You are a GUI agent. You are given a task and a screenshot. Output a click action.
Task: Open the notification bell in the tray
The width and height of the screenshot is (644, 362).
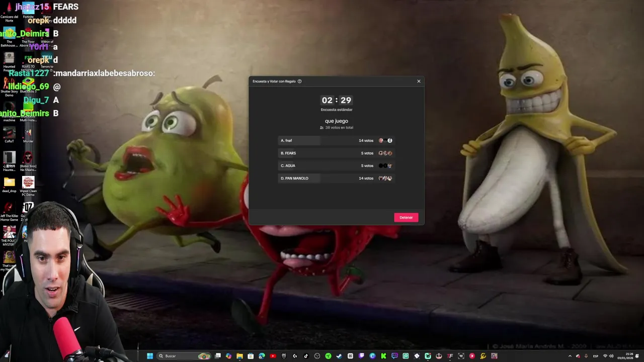[637, 356]
